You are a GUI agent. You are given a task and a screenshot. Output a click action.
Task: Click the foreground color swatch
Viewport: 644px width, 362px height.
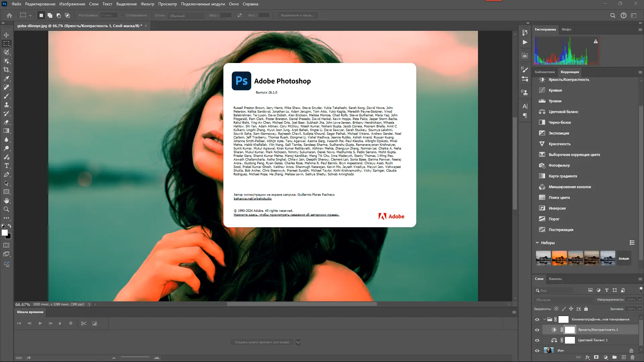pos(4,233)
